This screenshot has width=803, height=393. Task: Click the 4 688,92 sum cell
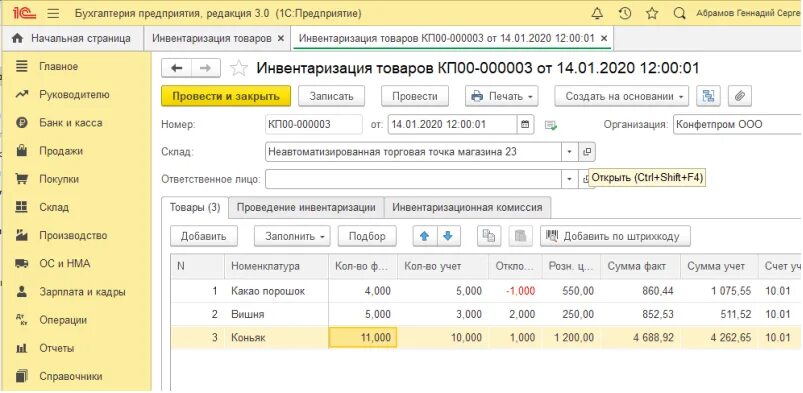pos(640,337)
